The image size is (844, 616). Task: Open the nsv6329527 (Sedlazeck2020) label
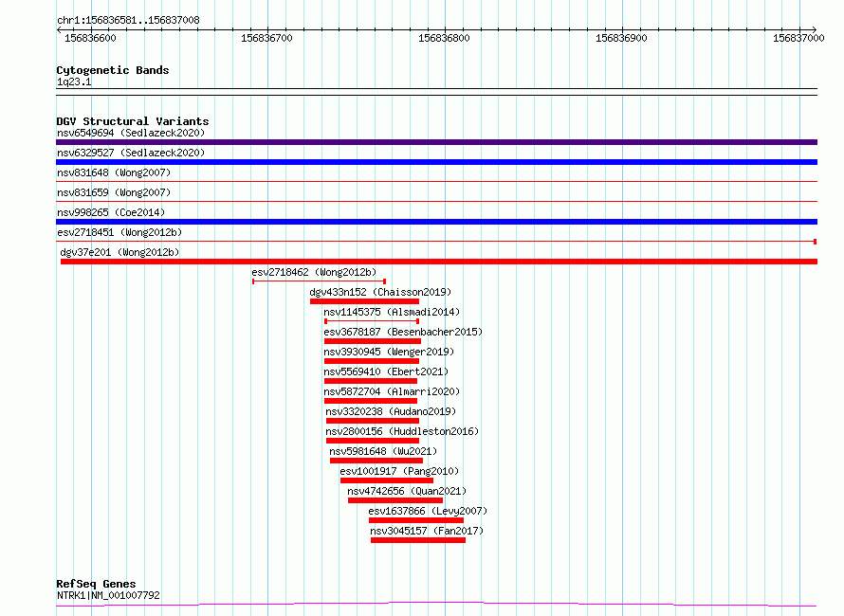click(x=131, y=153)
